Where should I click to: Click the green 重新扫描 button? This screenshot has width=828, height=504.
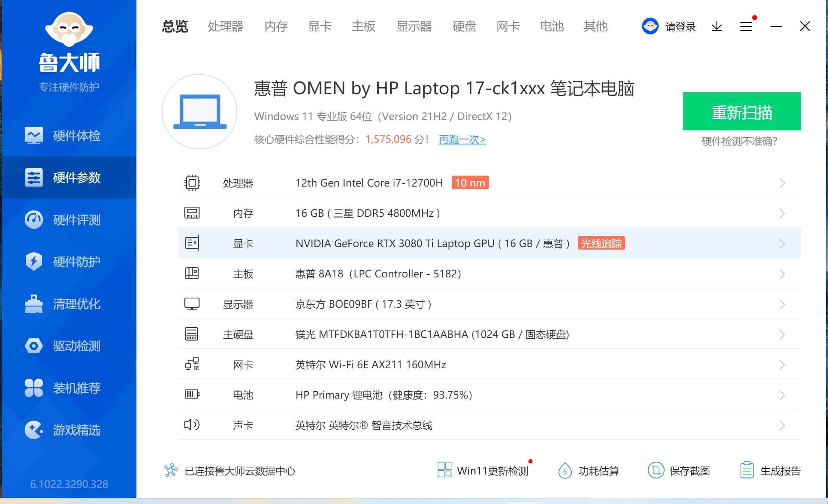[742, 111]
